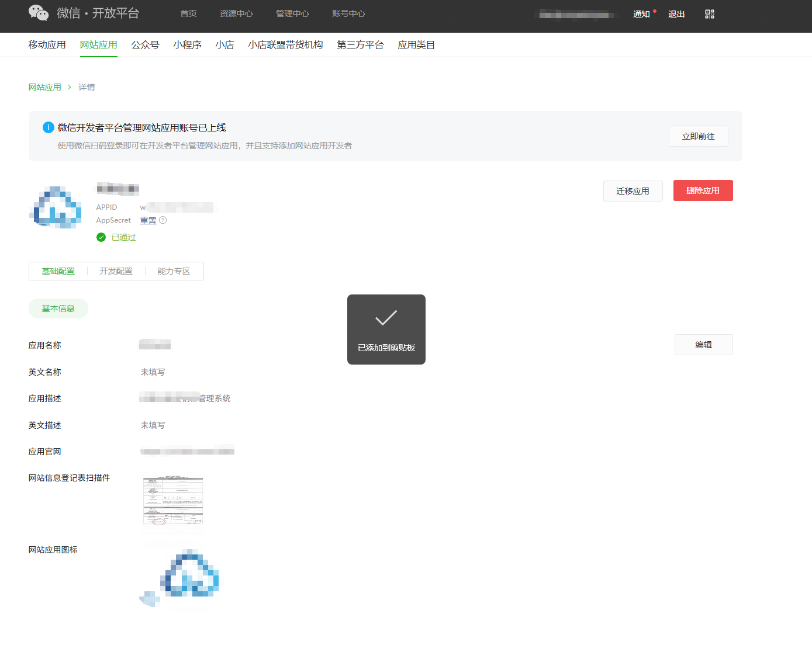Viewport: 812px width, 645px height.
Task: Open 通知 notifications
Action: click(642, 14)
